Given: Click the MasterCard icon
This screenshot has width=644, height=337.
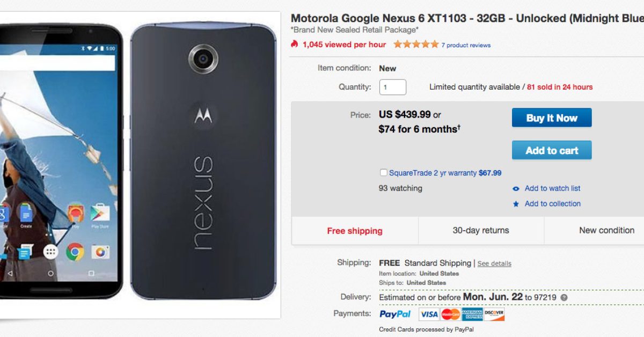Looking at the screenshot, I should [451, 314].
